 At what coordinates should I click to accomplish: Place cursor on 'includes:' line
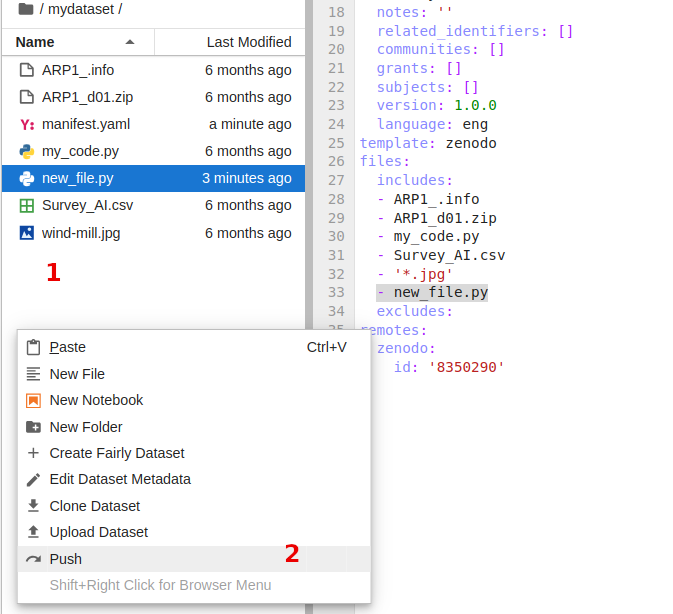[415, 180]
